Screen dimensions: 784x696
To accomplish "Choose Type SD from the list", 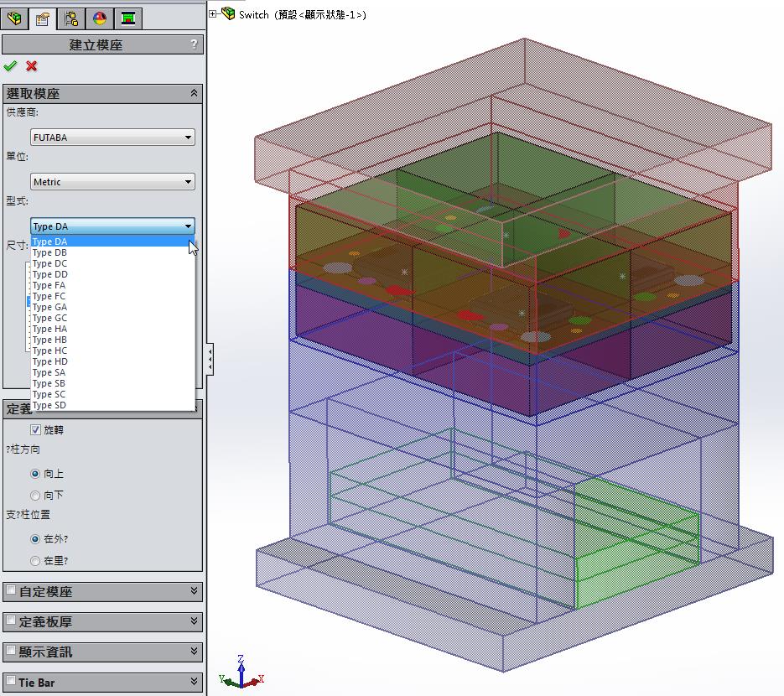I will pyautogui.click(x=49, y=405).
